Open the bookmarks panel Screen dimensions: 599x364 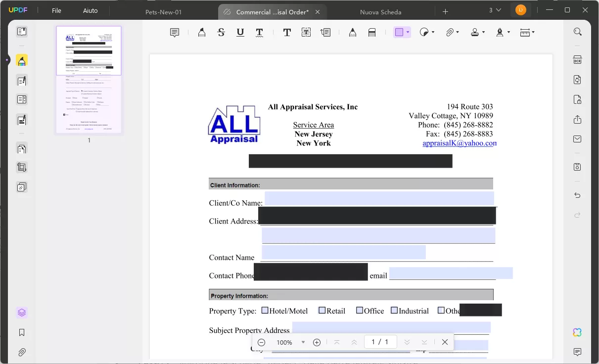pos(22,333)
